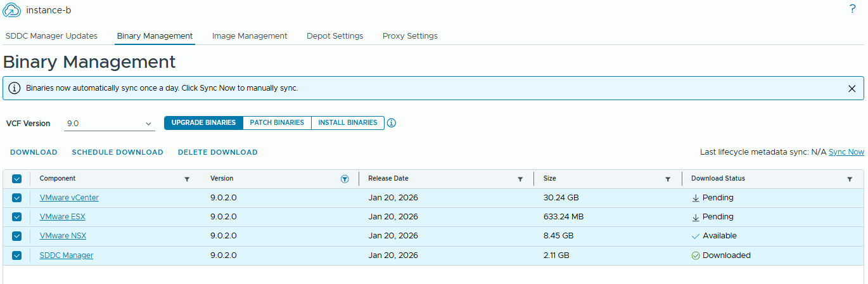
Task: Uncheck the VMware vCenter row checkbox
Action: point(17,198)
